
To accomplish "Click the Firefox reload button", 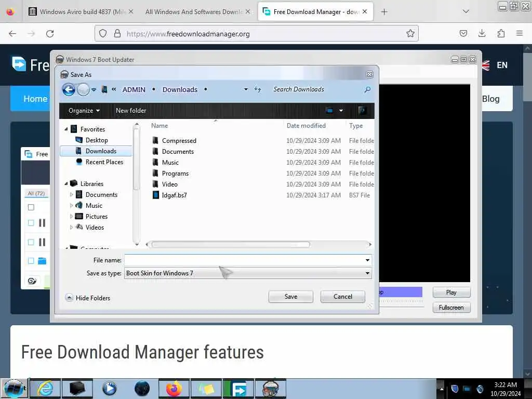I will point(50,34).
